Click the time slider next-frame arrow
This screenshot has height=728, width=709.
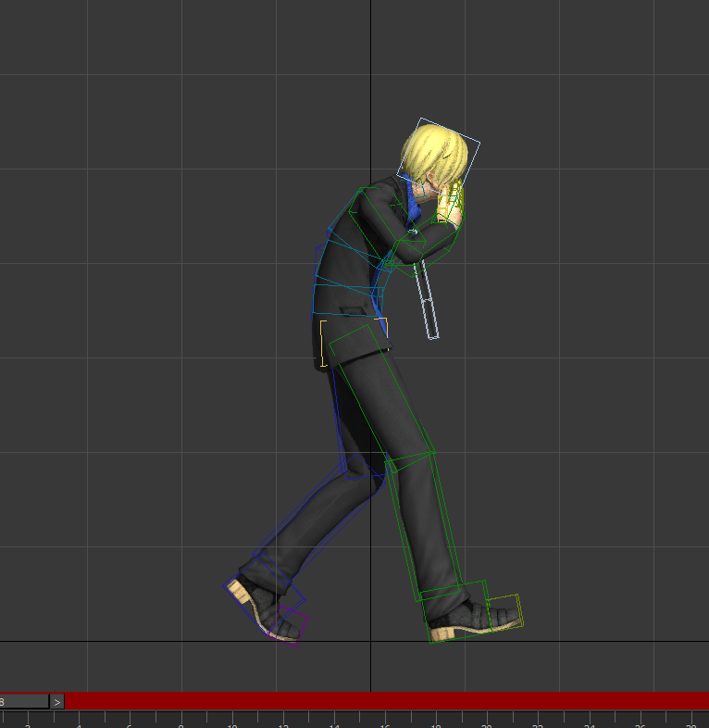(56, 702)
